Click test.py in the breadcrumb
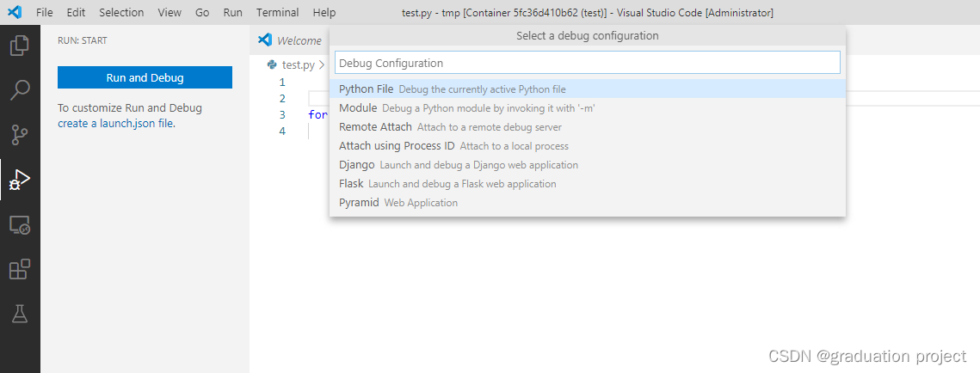This screenshot has height=373, width=980. click(299, 64)
